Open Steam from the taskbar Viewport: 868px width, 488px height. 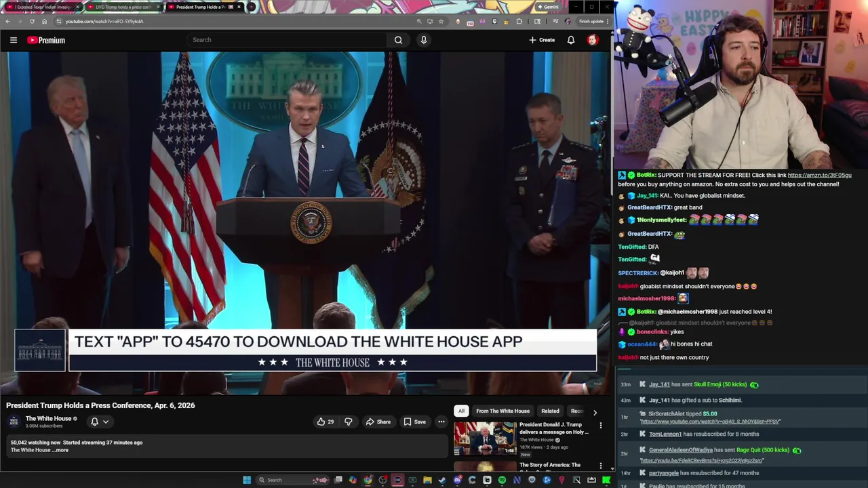click(442, 480)
